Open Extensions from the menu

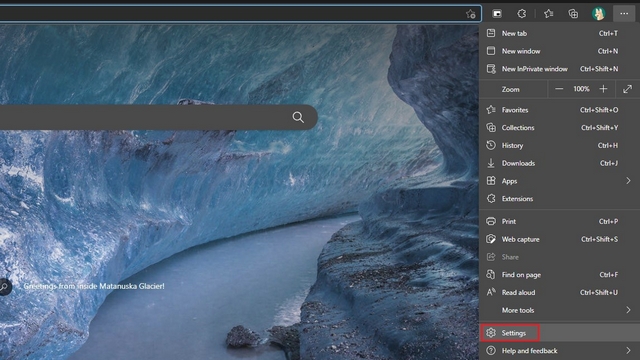(x=559, y=199)
